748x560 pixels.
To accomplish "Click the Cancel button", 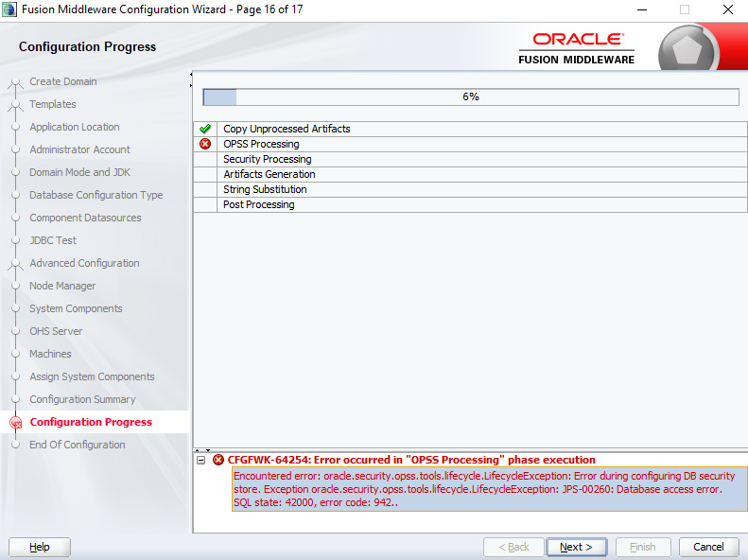I will 708,547.
